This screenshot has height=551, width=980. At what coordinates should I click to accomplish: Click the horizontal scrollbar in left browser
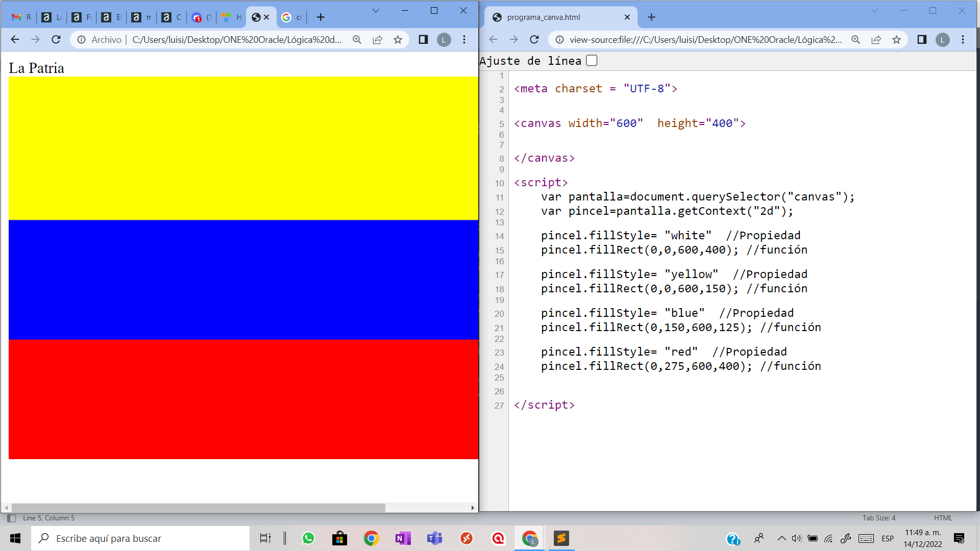[x=198, y=508]
